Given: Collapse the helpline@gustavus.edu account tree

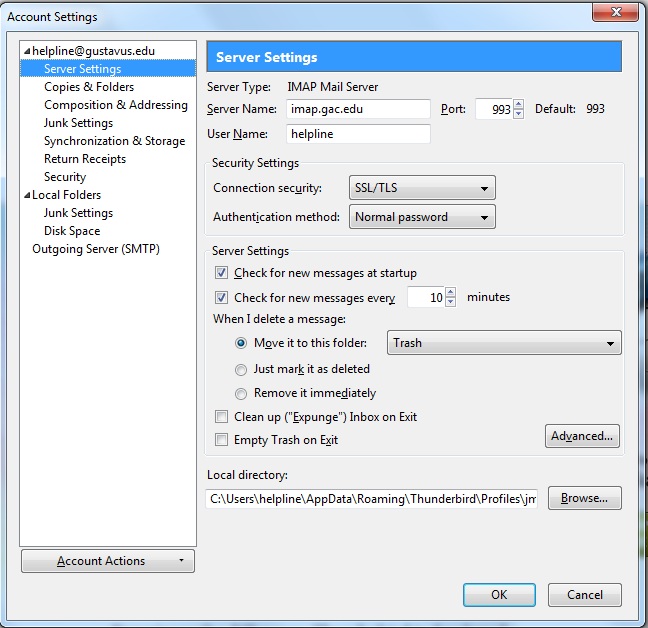Looking at the screenshot, I should point(27,51).
